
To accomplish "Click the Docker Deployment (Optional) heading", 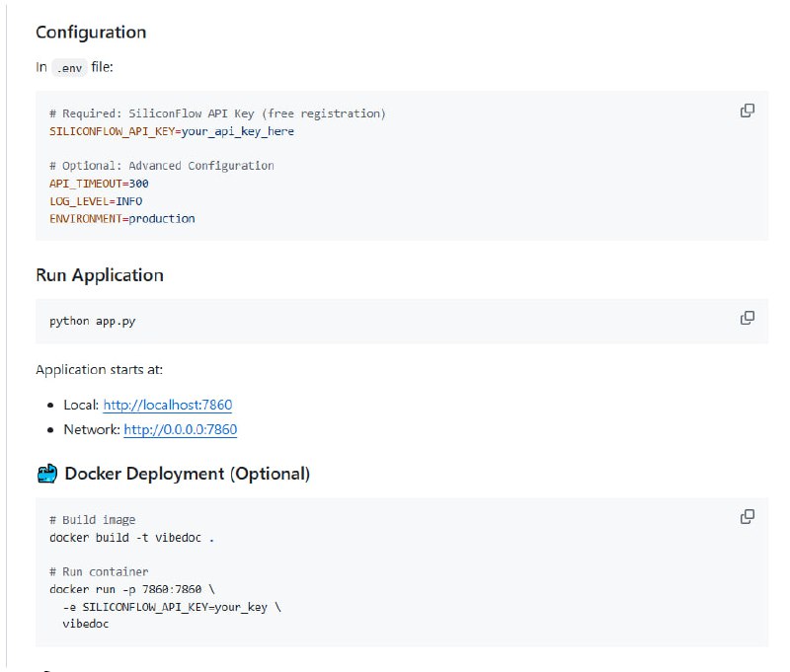I will point(187,474).
